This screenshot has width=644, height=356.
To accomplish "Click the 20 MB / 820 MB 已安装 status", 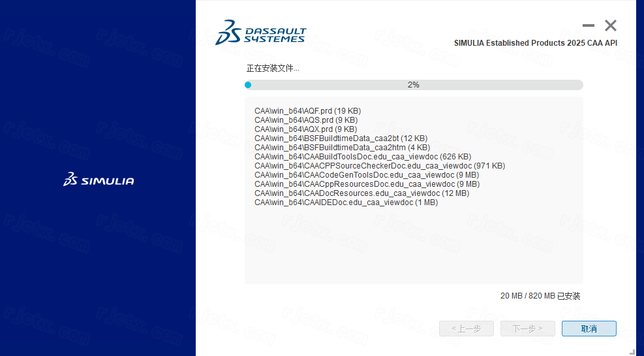I will [x=540, y=296].
